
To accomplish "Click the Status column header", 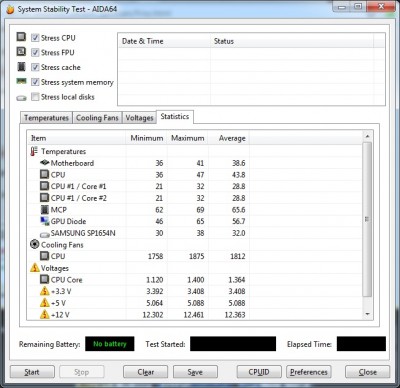I will click(x=292, y=41).
